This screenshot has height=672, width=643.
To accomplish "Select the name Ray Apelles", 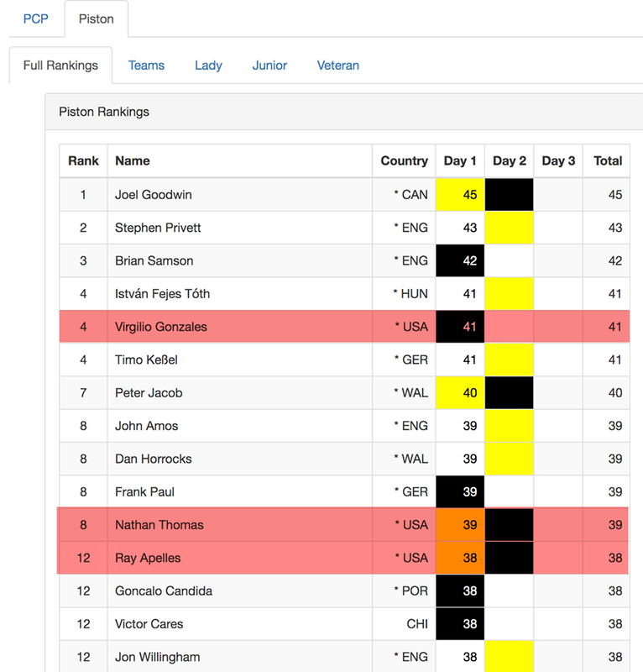I will tap(148, 558).
